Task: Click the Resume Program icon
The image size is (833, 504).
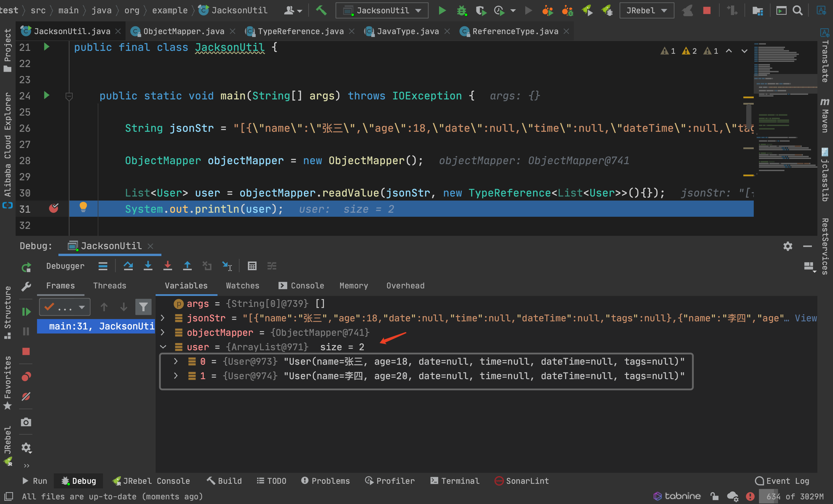Action: 26,312
